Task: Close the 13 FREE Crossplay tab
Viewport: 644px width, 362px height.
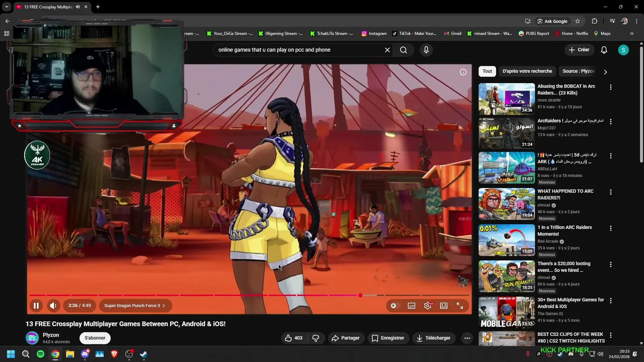Action: coord(86,7)
